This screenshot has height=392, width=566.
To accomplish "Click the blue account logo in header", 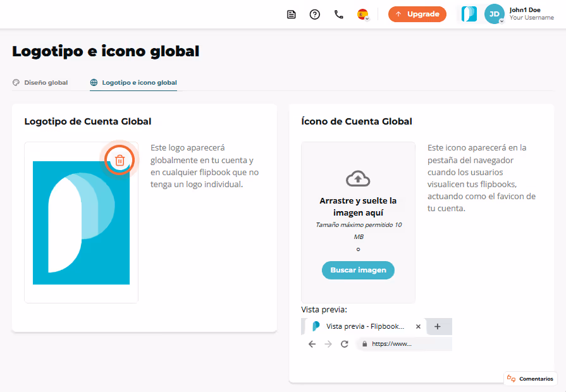I will point(469,14).
